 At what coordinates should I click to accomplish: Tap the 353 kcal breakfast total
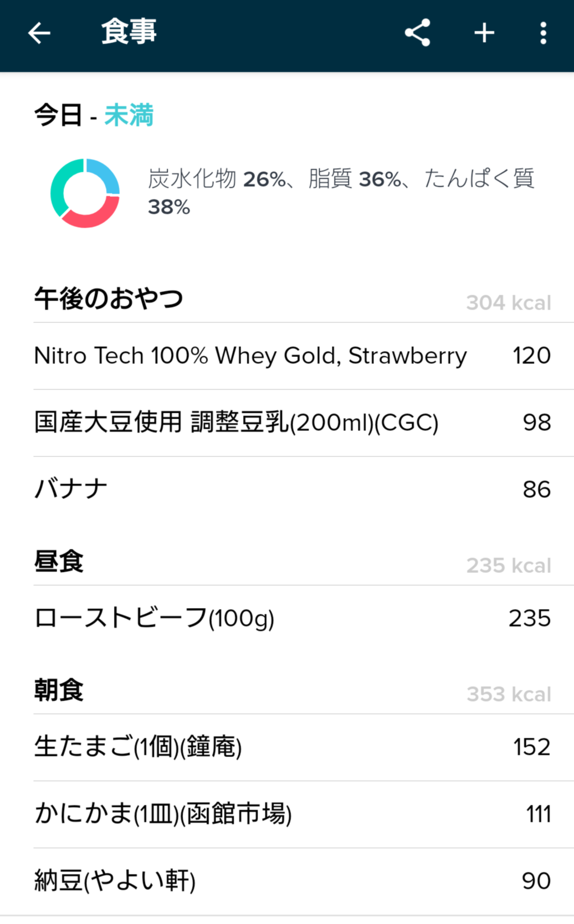(x=508, y=695)
